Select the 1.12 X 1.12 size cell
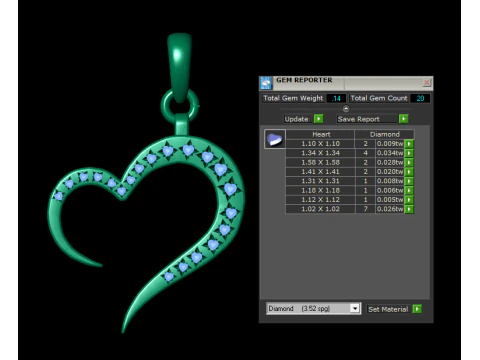 point(320,200)
